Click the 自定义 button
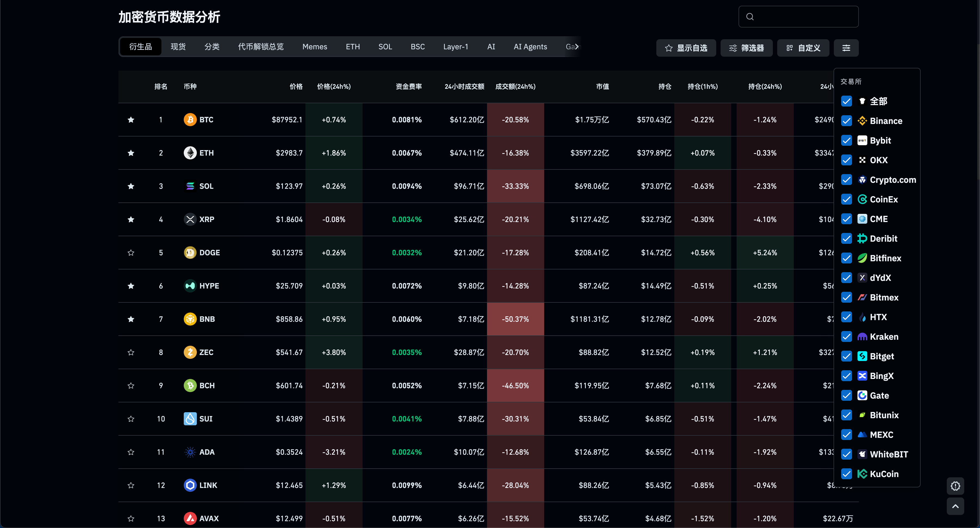This screenshot has width=980, height=528. (x=803, y=48)
